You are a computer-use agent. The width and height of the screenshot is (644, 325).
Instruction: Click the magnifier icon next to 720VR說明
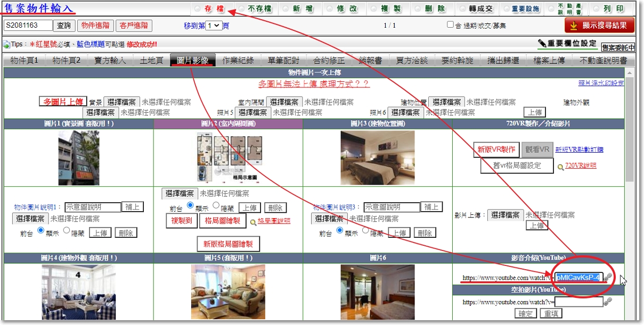pyautogui.click(x=560, y=166)
